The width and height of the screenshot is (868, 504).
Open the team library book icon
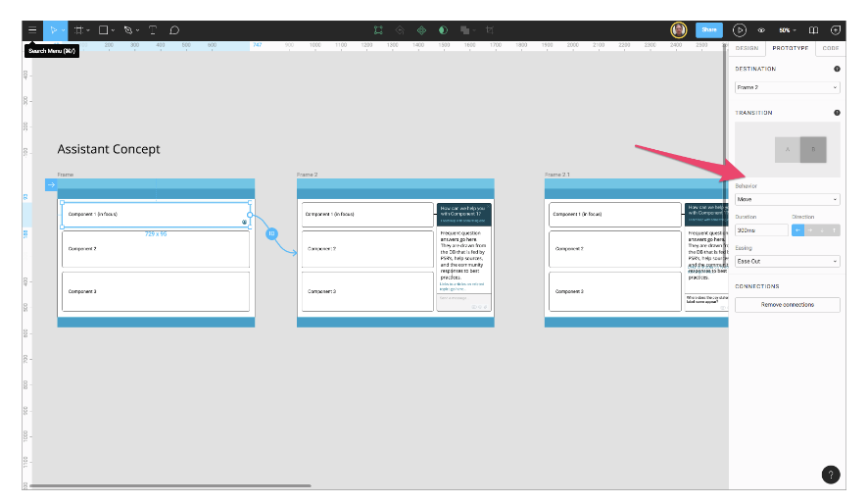click(813, 30)
